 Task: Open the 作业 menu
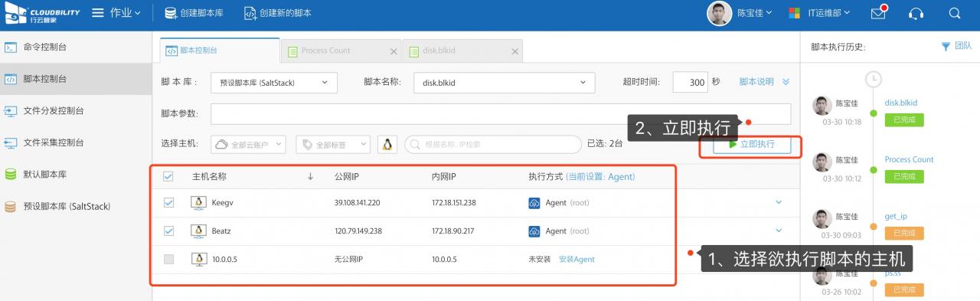pyautogui.click(x=125, y=13)
